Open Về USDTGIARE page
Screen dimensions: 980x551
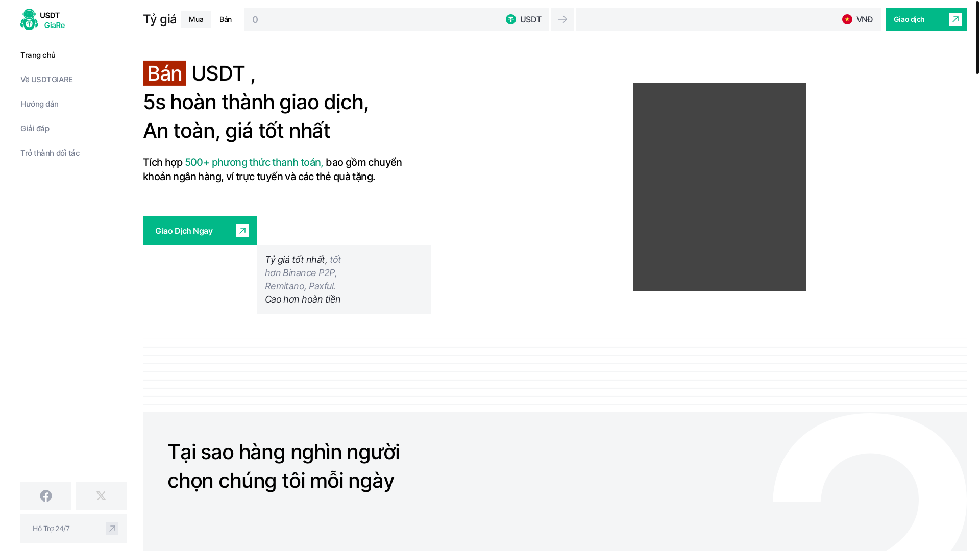pyautogui.click(x=46, y=80)
